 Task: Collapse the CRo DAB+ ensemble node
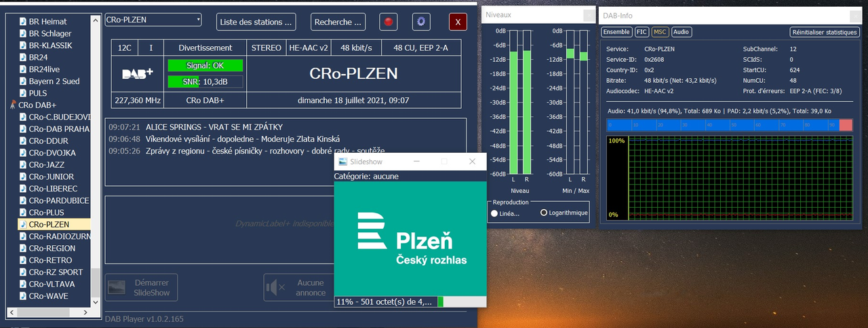(x=12, y=105)
